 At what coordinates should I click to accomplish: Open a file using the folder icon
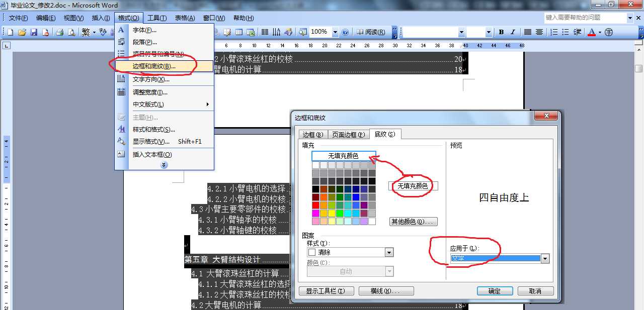point(22,32)
